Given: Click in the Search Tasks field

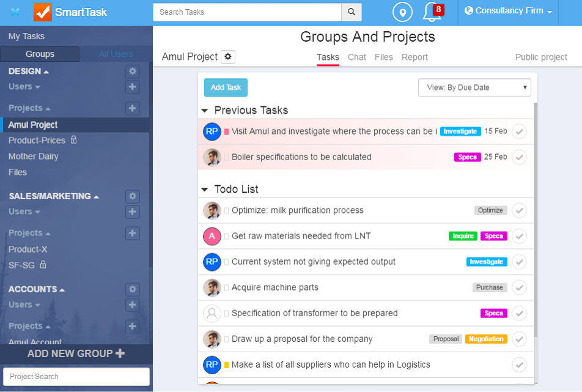Looking at the screenshot, I should (x=247, y=12).
